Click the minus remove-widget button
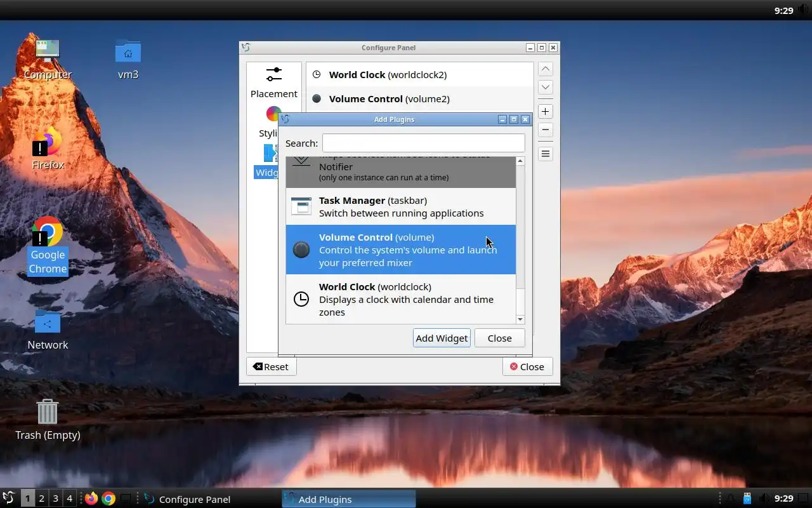The height and width of the screenshot is (508, 812). (545, 130)
